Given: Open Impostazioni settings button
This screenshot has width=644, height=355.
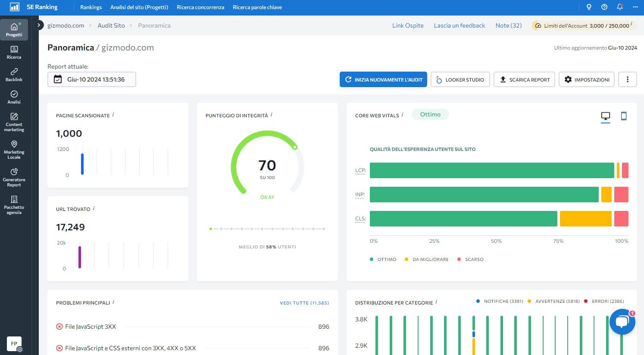Looking at the screenshot, I should tap(587, 79).
